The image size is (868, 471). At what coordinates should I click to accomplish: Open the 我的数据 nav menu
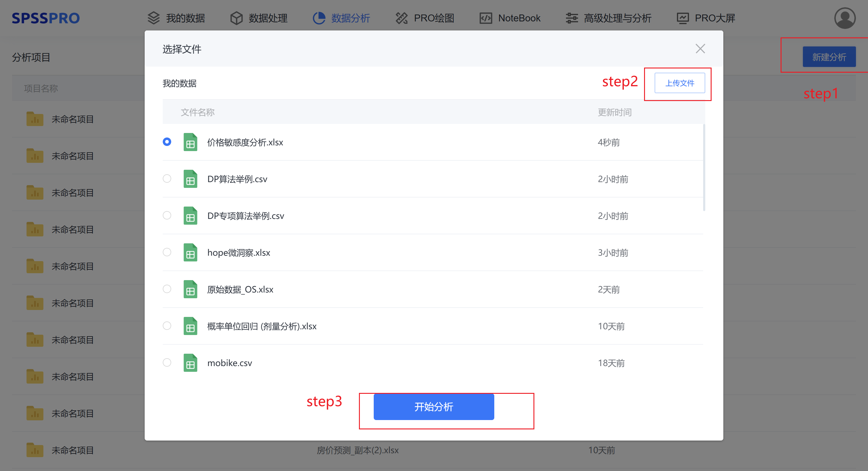tap(176, 18)
